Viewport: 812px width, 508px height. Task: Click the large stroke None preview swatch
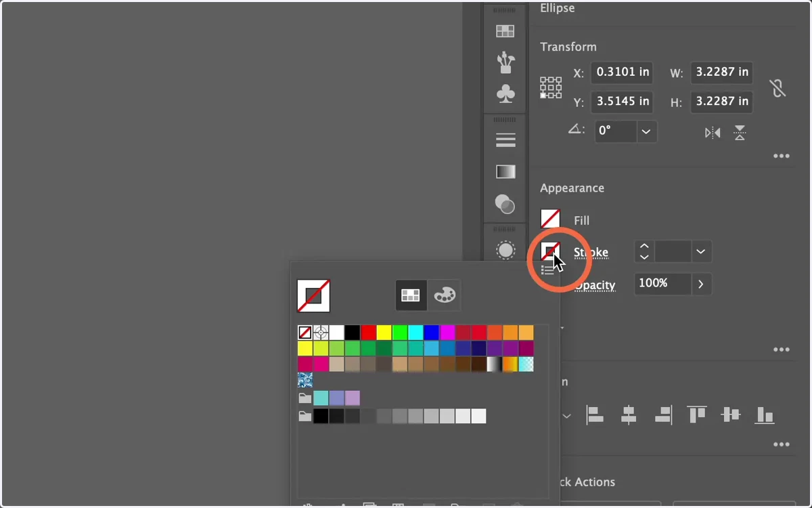313,295
